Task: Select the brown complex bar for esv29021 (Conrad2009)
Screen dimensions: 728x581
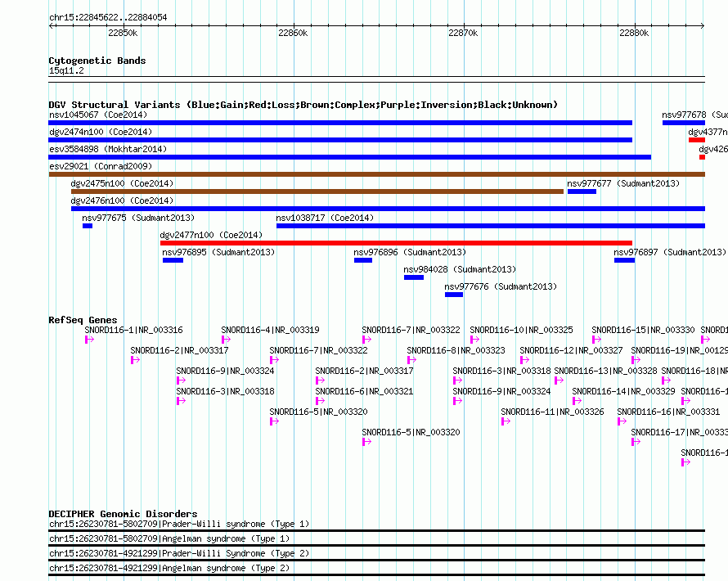Action: (377, 174)
